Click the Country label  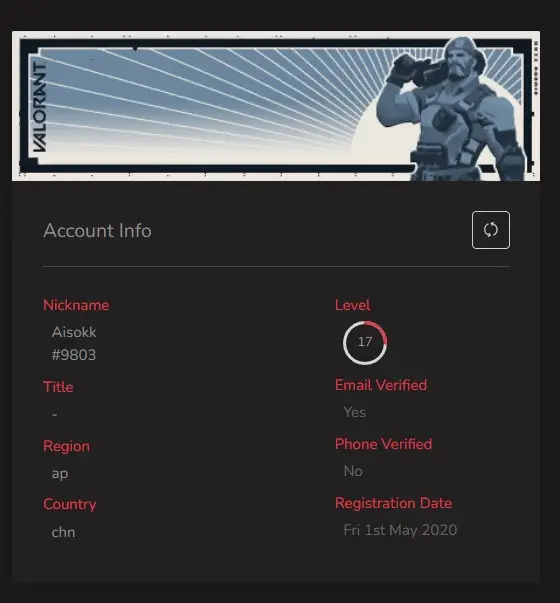(x=70, y=504)
